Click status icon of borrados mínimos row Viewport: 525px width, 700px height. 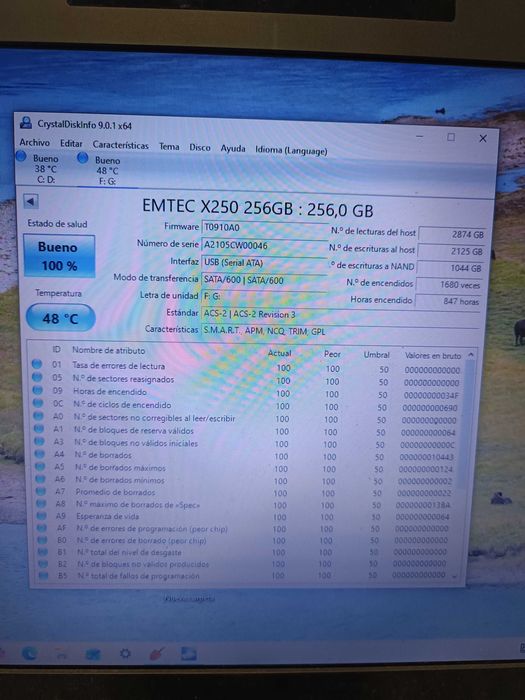click(x=41, y=479)
